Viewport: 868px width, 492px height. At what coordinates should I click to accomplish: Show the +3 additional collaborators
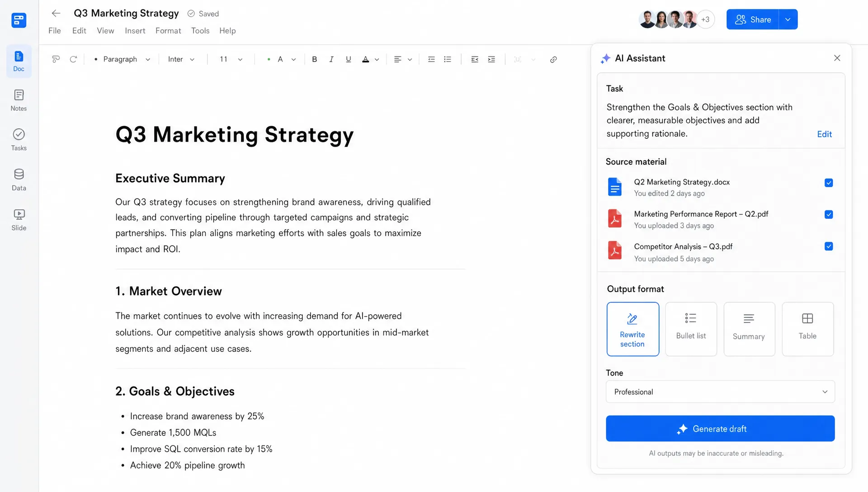pyautogui.click(x=705, y=19)
